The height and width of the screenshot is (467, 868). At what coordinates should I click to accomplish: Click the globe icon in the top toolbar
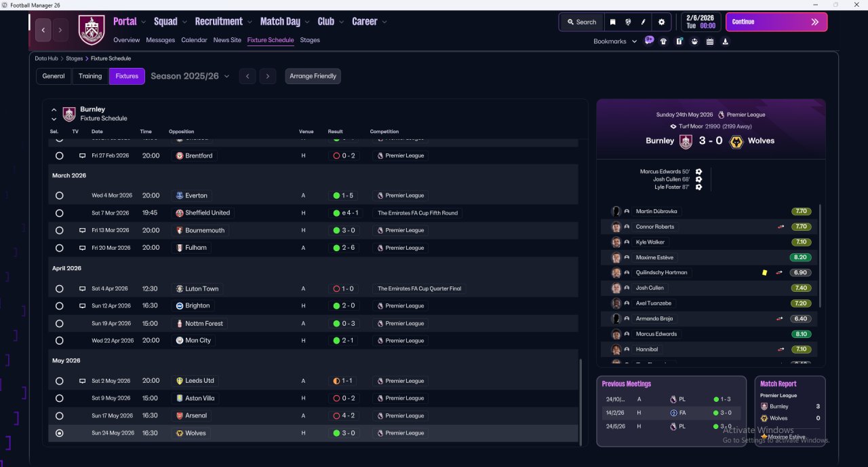click(628, 22)
